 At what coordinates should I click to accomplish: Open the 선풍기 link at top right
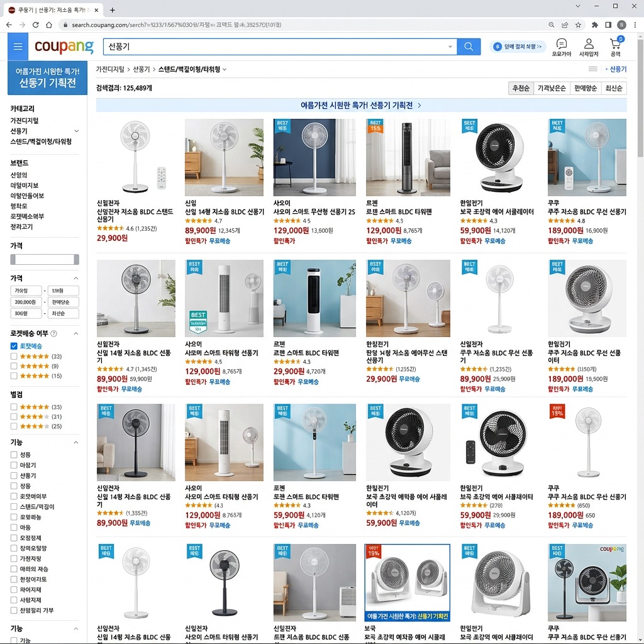[618, 69]
